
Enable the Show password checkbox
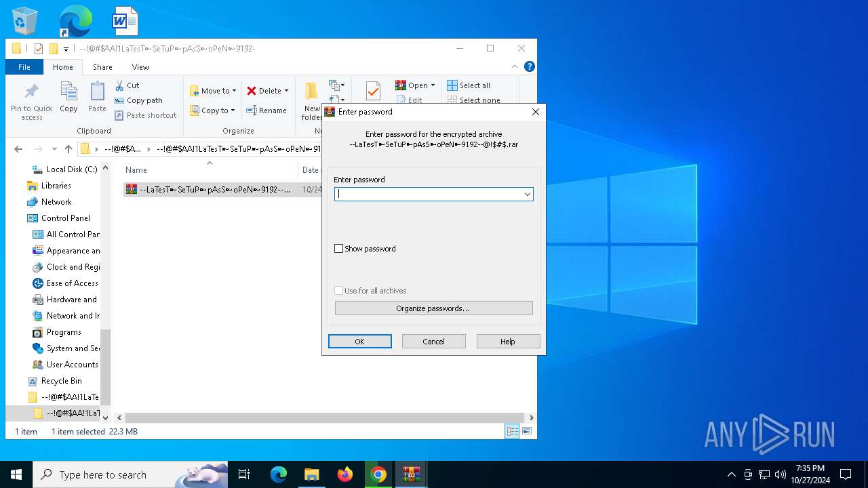click(x=338, y=249)
